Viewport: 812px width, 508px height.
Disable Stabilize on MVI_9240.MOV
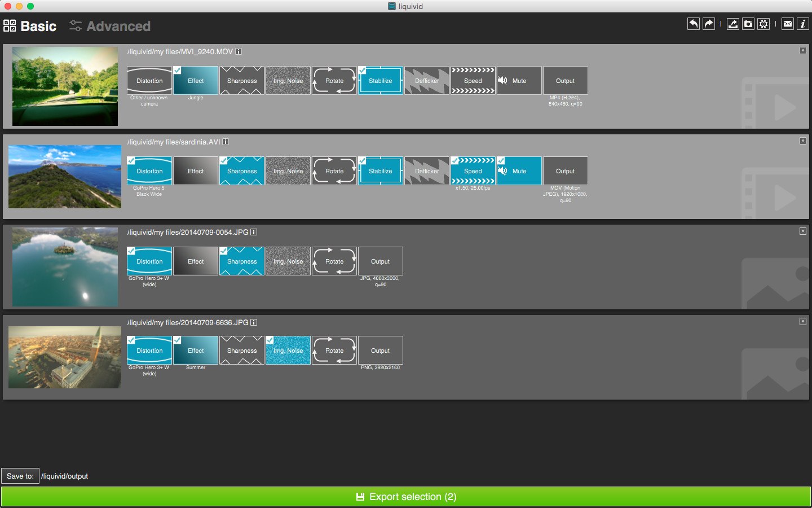(380, 81)
